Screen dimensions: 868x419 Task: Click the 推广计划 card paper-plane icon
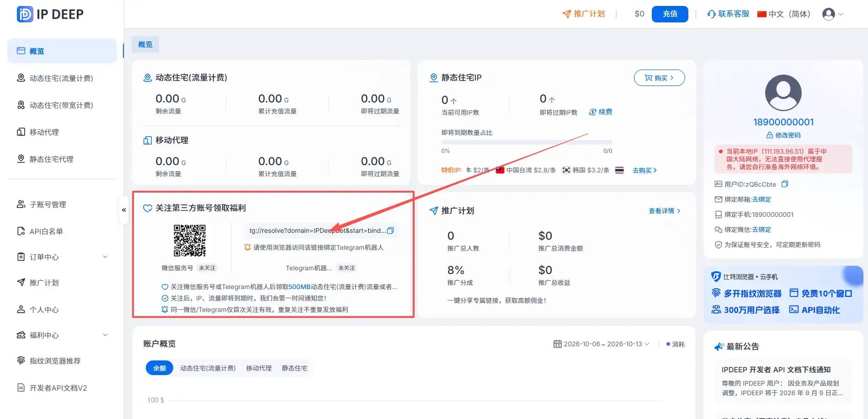[x=433, y=211]
